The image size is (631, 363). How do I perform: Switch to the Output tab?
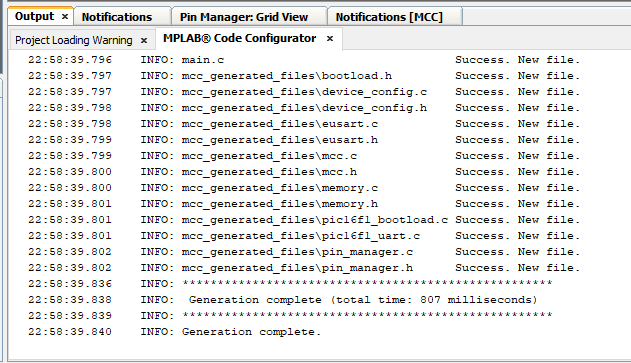[x=34, y=16]
